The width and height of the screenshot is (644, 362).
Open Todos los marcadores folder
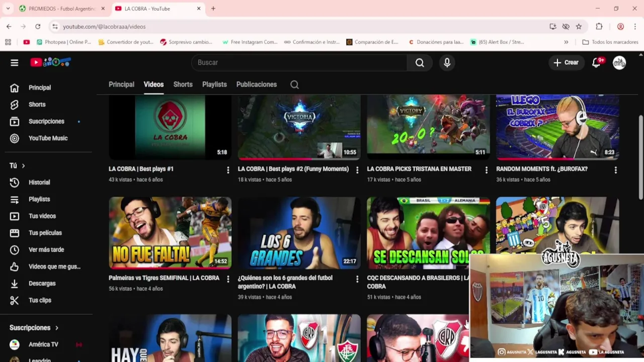tap(610, 42)
